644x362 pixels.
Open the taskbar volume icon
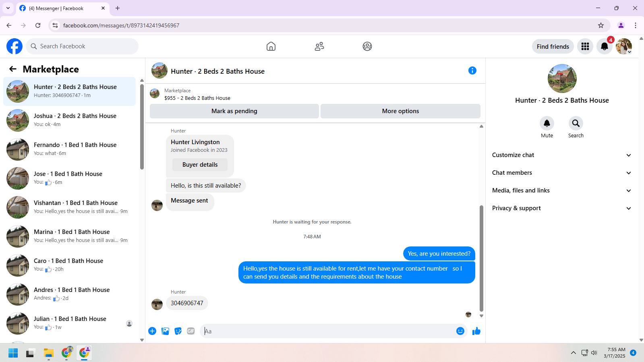pyautogui.click(x=594, y=353)
